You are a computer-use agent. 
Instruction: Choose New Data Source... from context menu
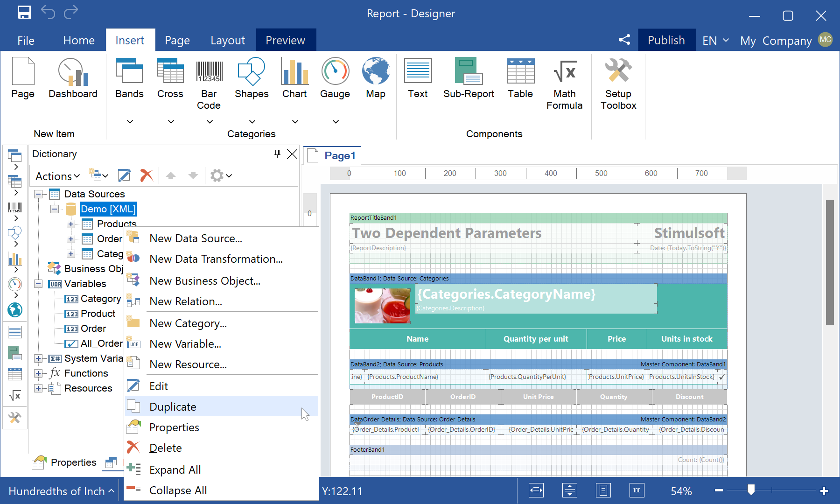click(x=222, y=238)
